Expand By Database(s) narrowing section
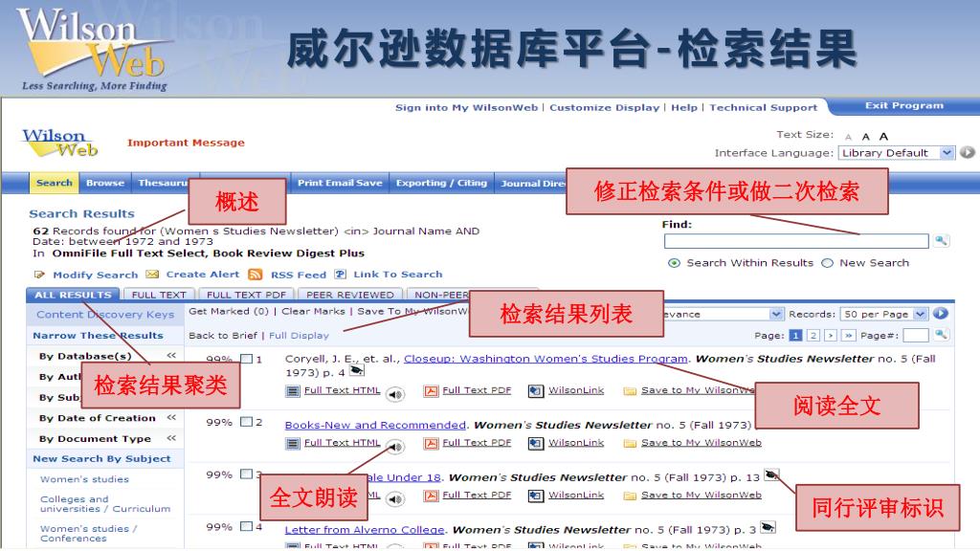 click(171, 356)
